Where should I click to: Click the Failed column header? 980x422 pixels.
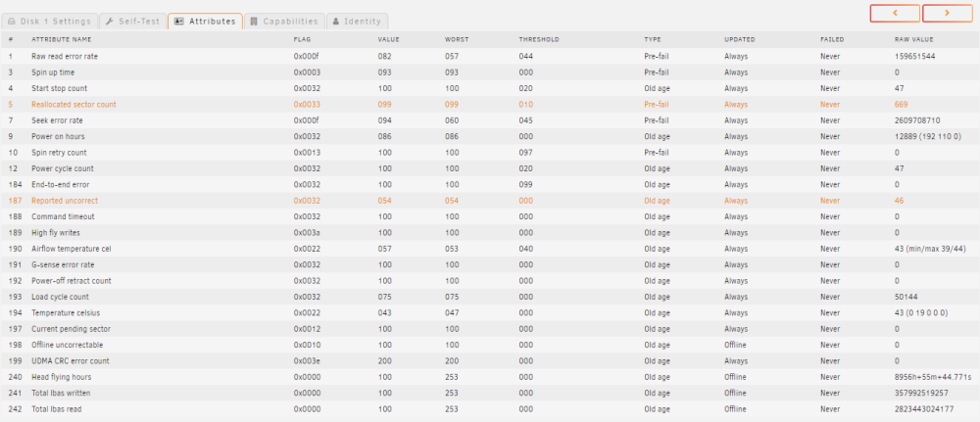(832, 39)
